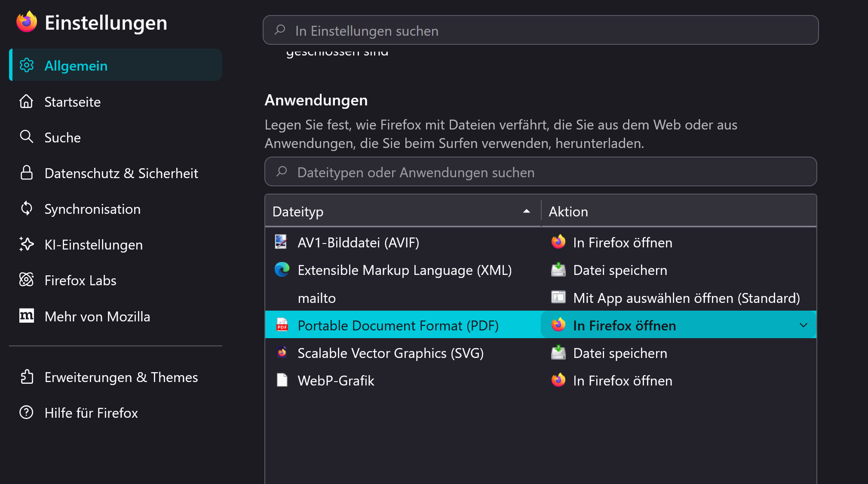Open the Suche settings category
This screenshot has width=868, height=484.
pyautogui.click(x=116, y=137)
